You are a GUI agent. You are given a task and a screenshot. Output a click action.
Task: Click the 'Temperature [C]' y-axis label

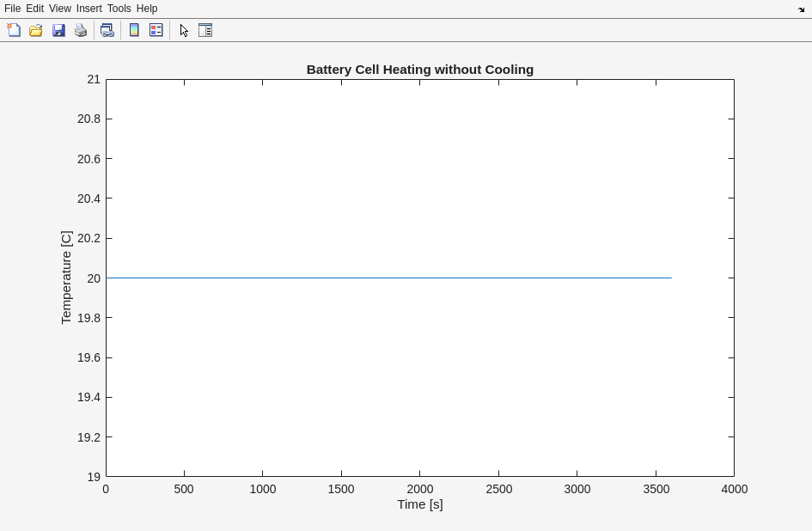(x=66, y=277)
